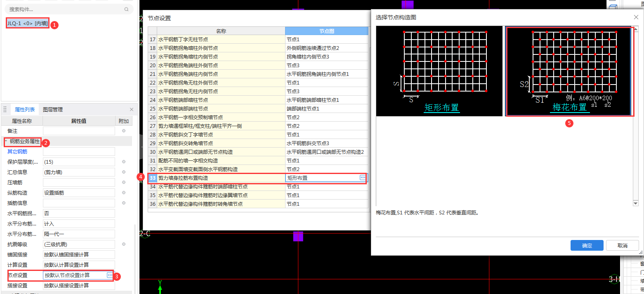Image resolution: width=644 pixels, height=294 pixels.
Task: Toggle 附加 marker for 汇总信息 row
Action: 123,172
